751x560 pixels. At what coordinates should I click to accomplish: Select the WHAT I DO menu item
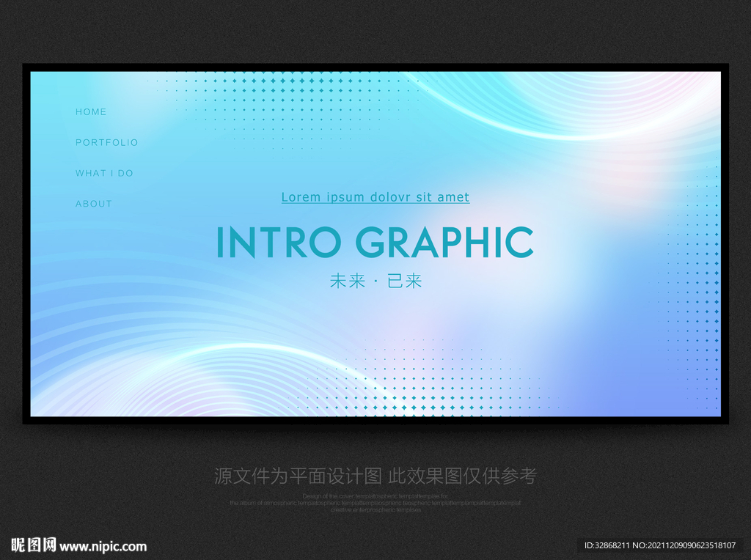[104, 173]
